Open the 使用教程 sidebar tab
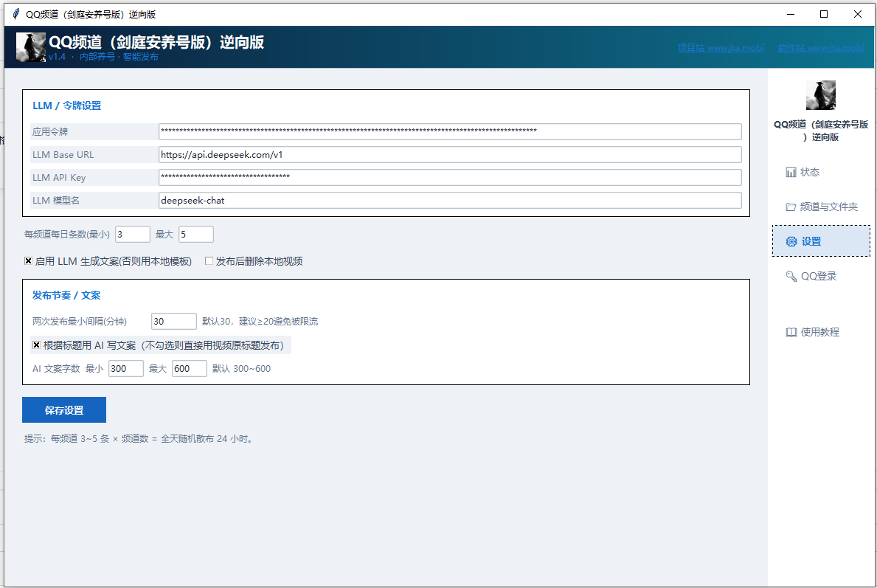Screen dimensions: 877x588 (x=821, y=332)
